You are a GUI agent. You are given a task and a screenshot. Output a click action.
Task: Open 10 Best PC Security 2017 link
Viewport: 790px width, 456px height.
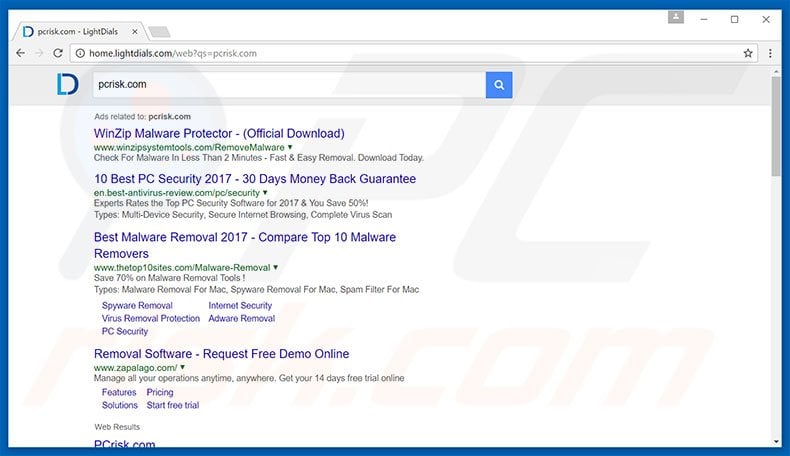pyautogui.click(x=255, y=179)
